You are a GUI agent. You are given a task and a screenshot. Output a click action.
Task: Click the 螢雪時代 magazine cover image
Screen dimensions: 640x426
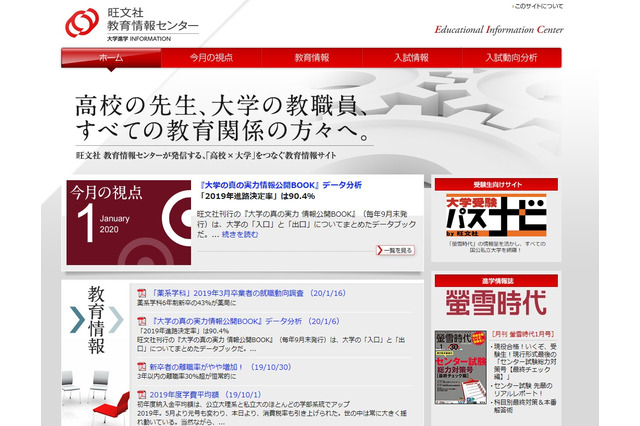point(460,367)
